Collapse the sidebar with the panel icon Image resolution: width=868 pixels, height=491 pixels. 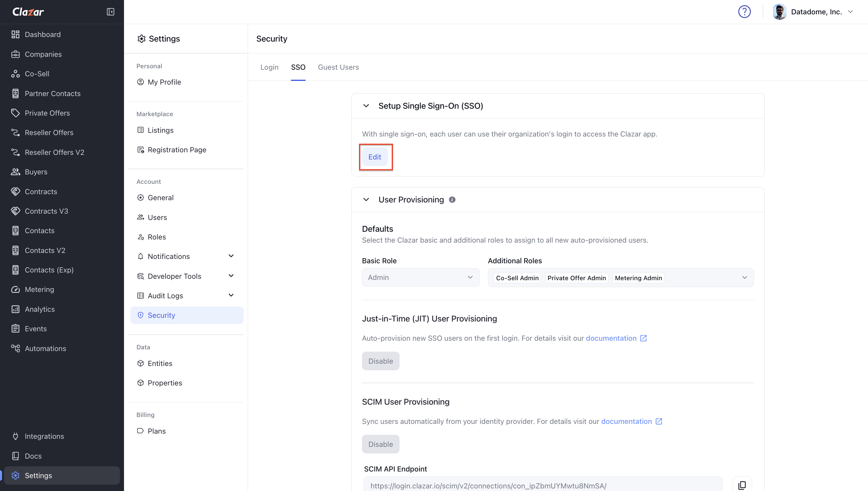[x=110, y=12]
